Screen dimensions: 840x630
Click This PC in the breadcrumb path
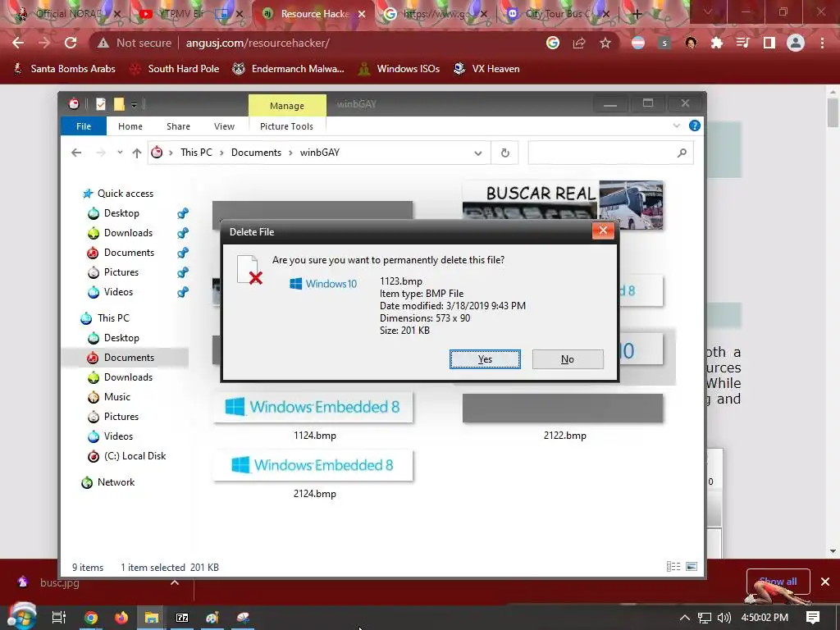(x=196, y=153)
